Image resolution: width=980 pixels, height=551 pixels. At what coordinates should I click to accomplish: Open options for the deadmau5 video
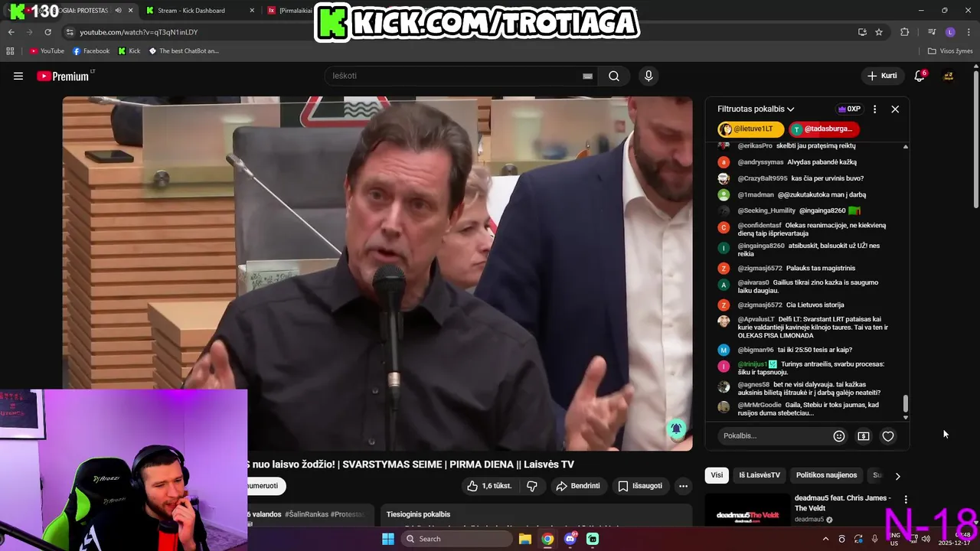(906, 500)
